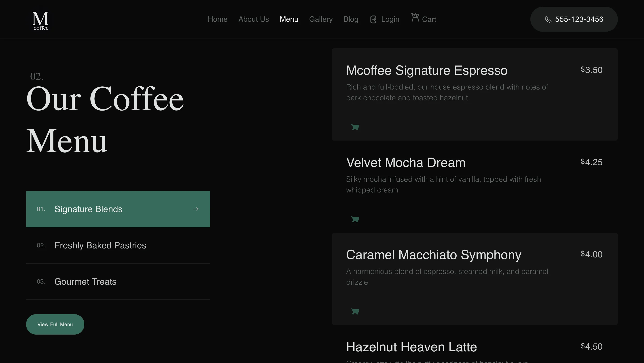Viewport: 644px width, 363px height.
Task: Add Caramel Macchiato Symphony to cart
Action: pos(355,311)
